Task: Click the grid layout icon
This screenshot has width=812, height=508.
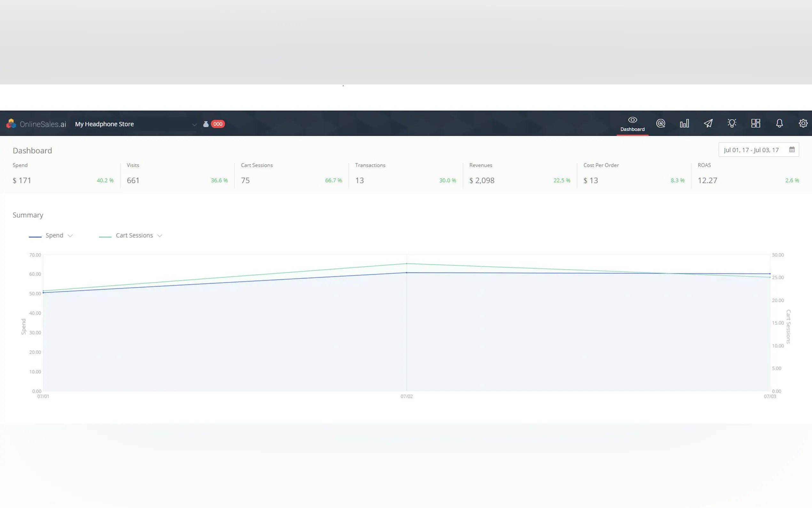Action: pos(755,123)
